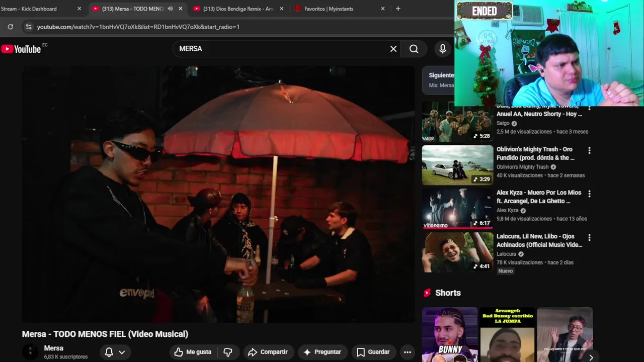Open options menu for Ojos Achinados video
The width and height of the screenshot is (644, 362).
point(589,237)
